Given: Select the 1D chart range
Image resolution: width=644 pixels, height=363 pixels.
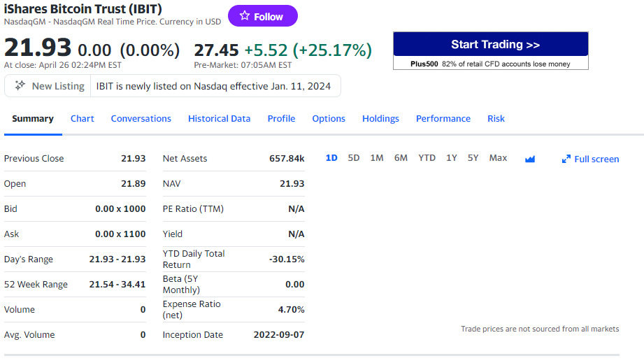Looking at the screenshot, I should point(331,158).
